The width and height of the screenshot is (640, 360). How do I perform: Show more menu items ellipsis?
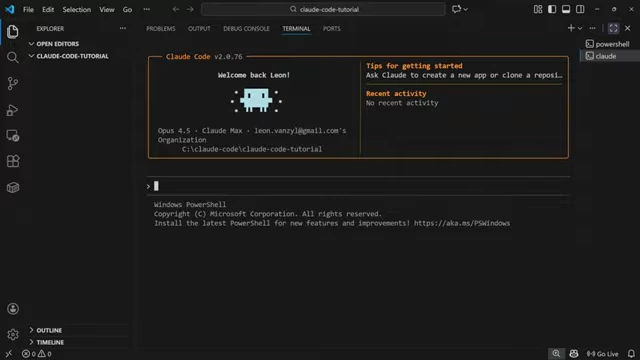[x=147, y=9]
